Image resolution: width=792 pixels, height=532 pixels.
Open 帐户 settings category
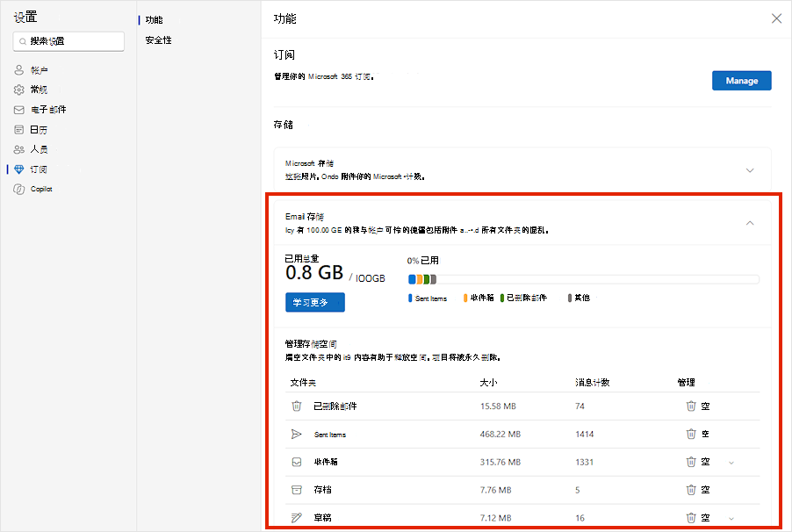[39, 70]
